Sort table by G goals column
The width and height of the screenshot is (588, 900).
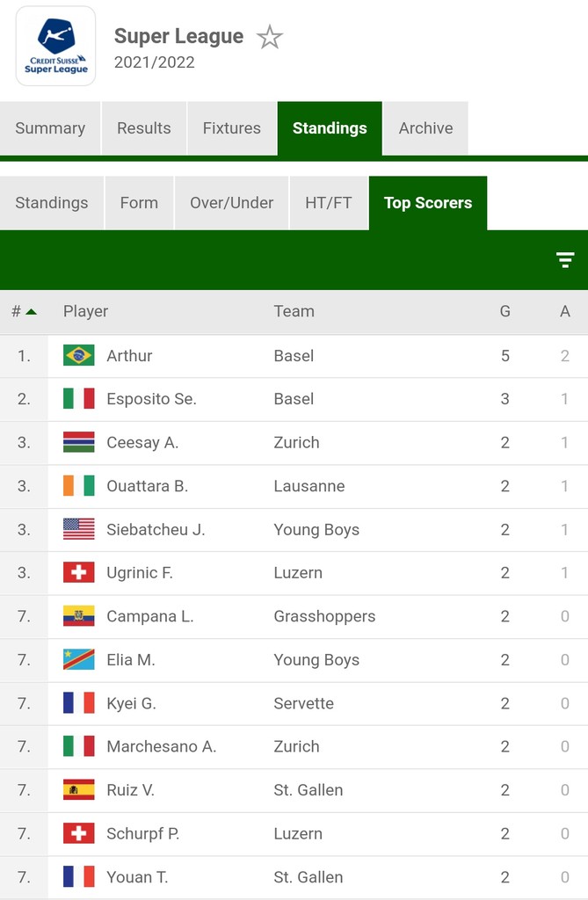[505, 311]
